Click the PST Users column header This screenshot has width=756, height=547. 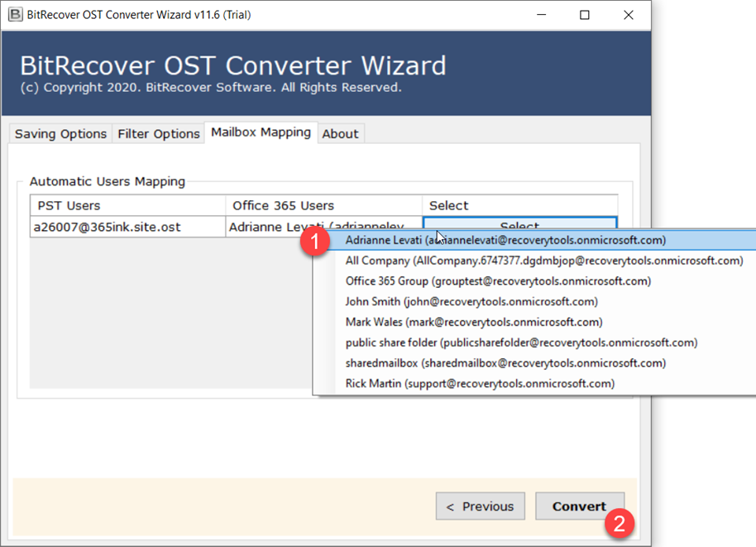(x=127, y=205)
